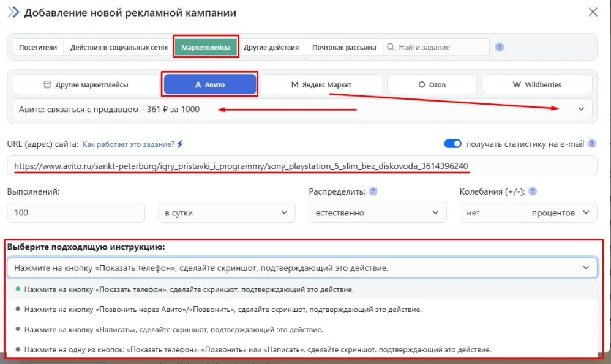Open the Посетители tab
This screenshot has width=611, height=364.
coord(37,46)
